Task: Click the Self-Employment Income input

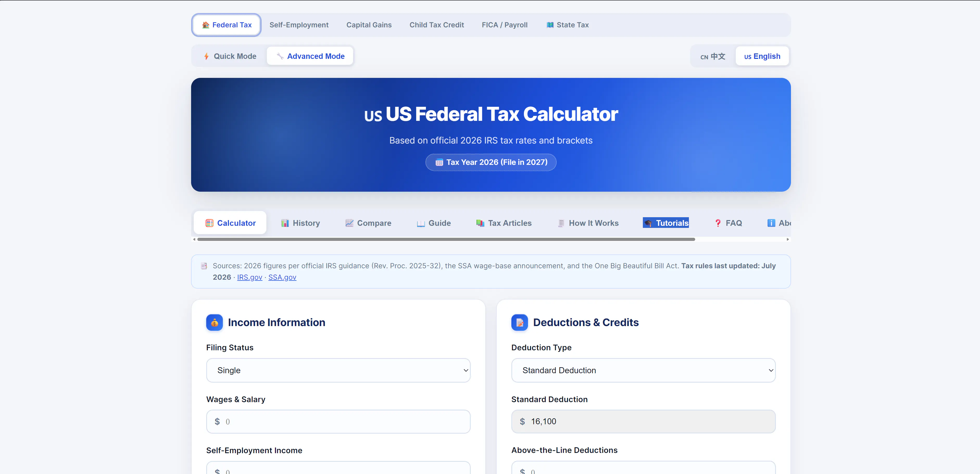Action: pyautogui.click(x=338, y=468)
